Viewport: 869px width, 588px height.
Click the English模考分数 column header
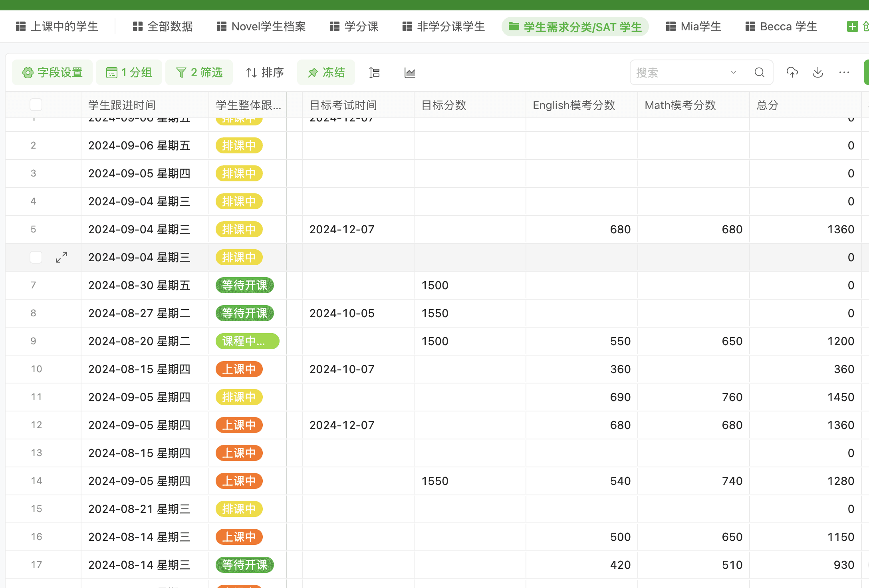(x=582, y=105)
